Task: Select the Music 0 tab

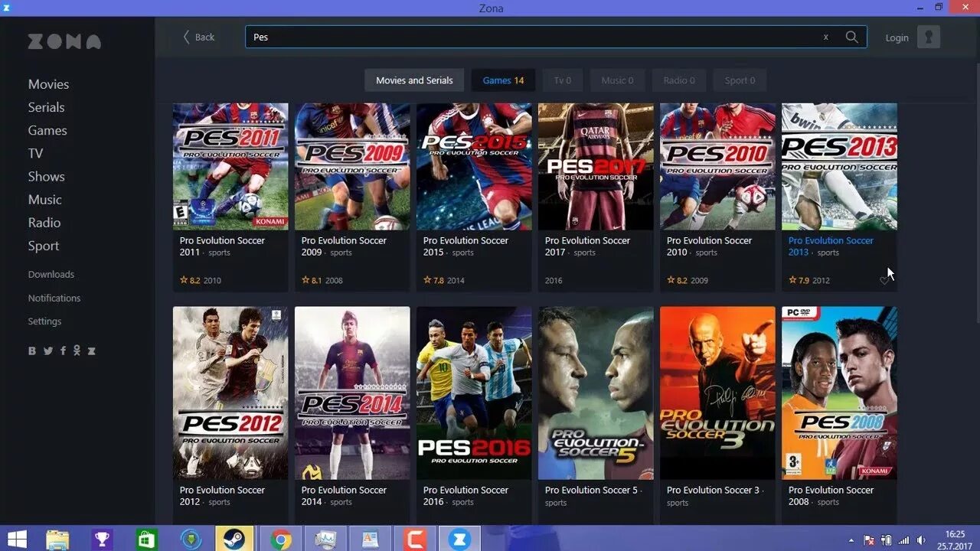Action: pos(617,80)
